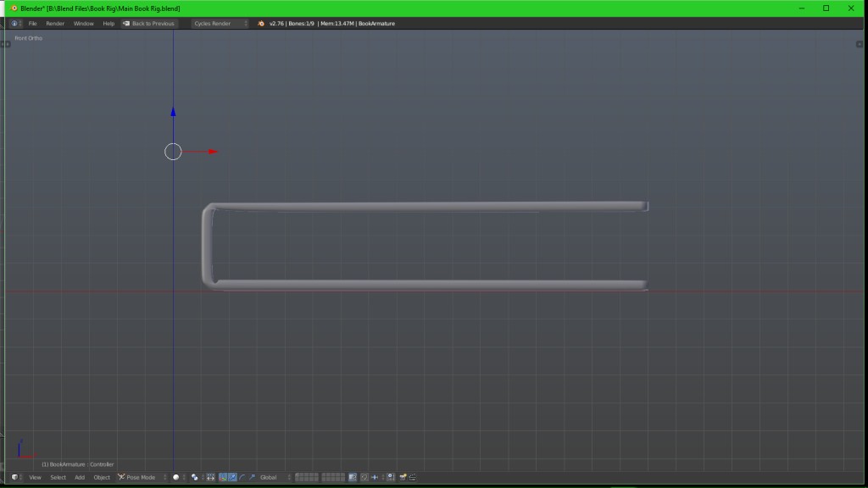Open the pivot point selector icon
This screenshot has height=488, width=868.
pyautogui.click(x=195, y=477)
